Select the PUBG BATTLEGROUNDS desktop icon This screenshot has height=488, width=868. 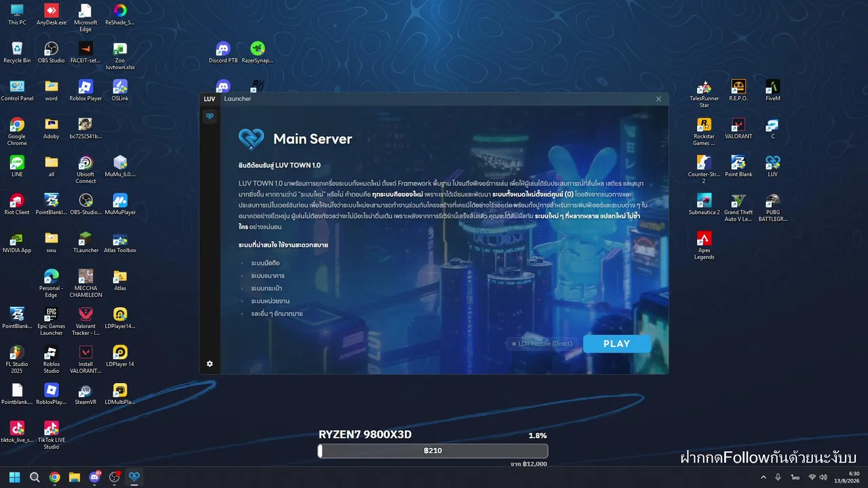coord(772,207)
